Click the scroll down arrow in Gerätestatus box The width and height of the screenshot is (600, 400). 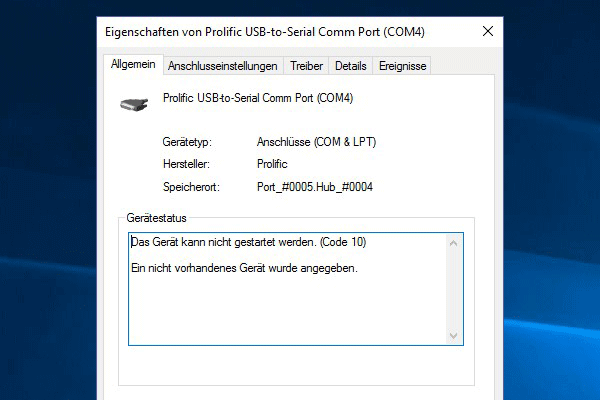(453, 336)
